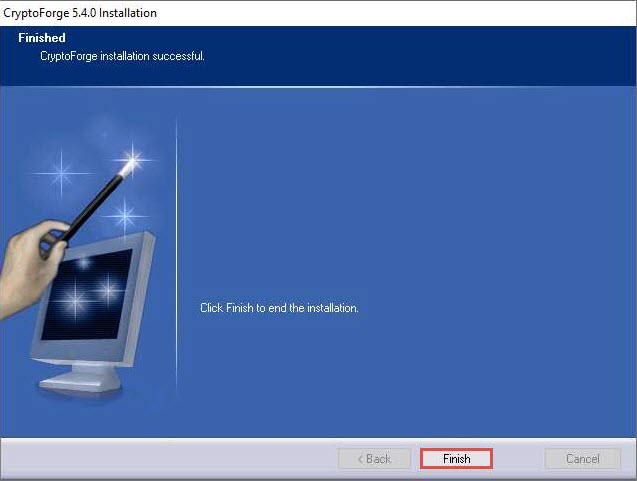Click "Click Finish to end the installation." text
637x481 pixels.
[279, 308]
